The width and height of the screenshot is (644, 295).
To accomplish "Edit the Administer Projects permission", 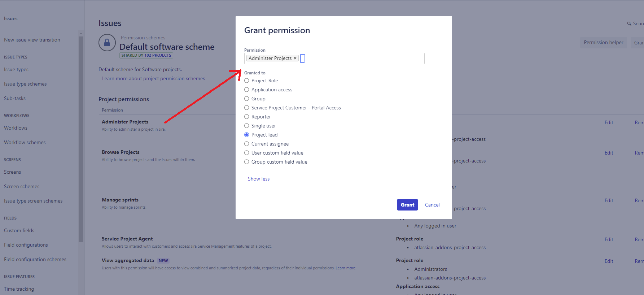I will pyautogui.click(x=609, y=122).
